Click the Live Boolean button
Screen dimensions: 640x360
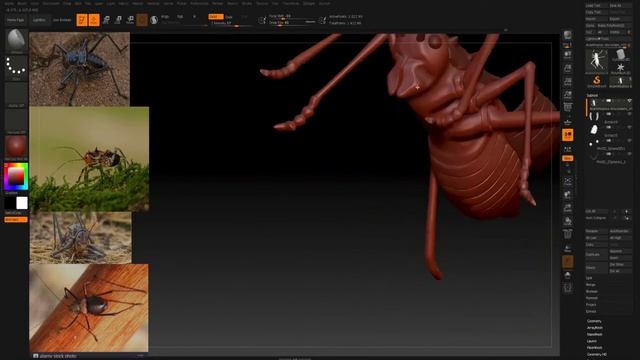62,20
